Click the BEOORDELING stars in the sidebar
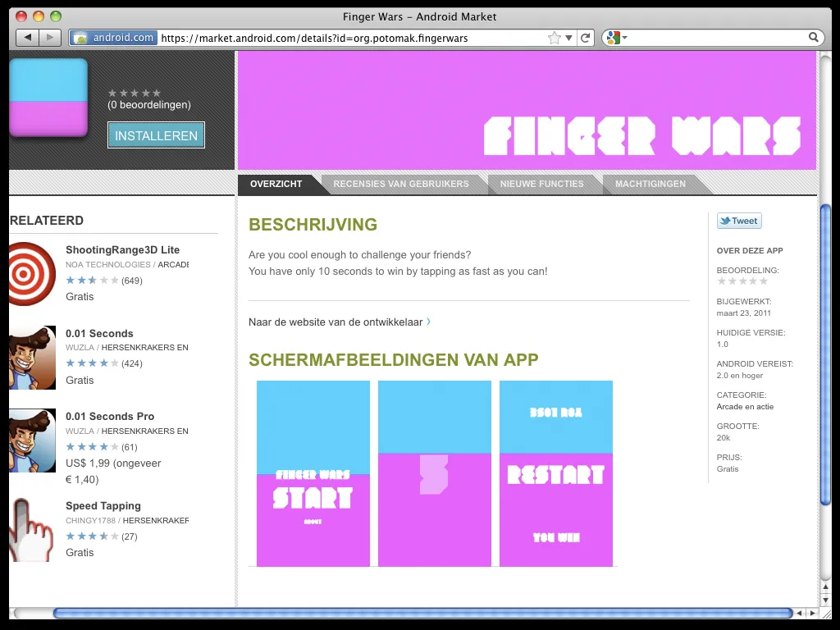840x630 pixels. tap(742, 281)
